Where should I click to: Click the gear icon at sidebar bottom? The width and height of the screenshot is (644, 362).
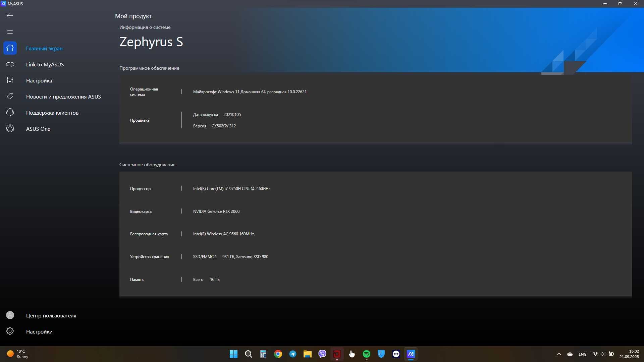(10, 331)
